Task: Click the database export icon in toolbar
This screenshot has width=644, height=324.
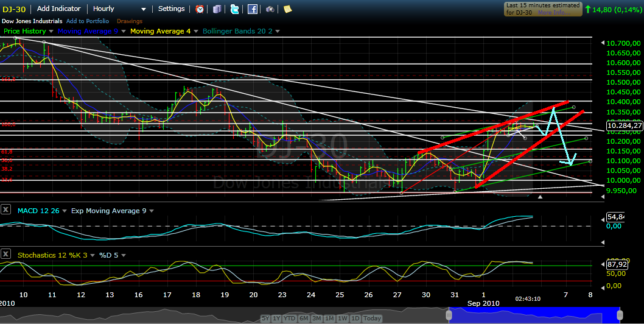Action: tap(217, 9)
